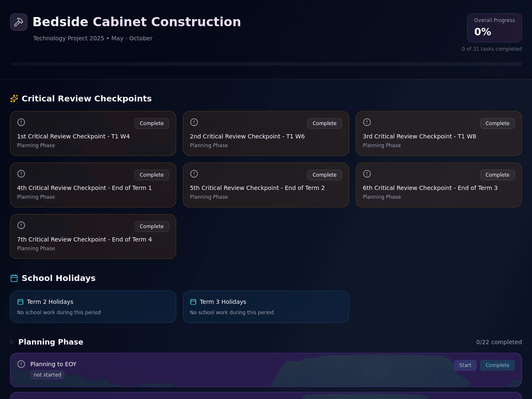Screen dimensions: 532x399
Task: Click the Critical Review Checkpoints heading
Action: [86, 99]
